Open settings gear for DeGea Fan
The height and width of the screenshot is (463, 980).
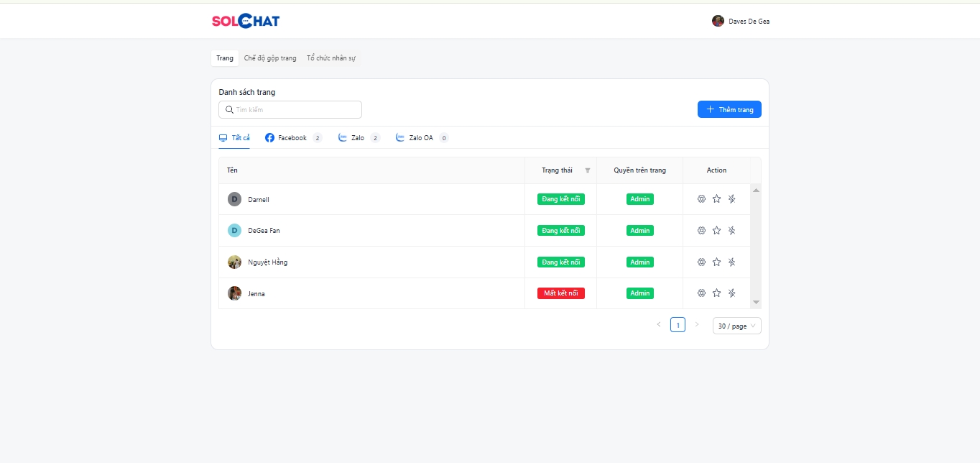coord(701,231)
